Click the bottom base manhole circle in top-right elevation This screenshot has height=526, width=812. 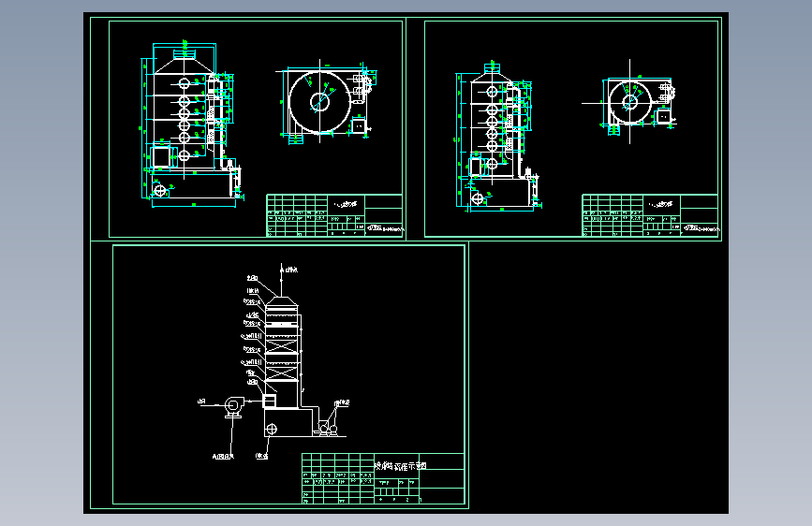click(478, 197)
